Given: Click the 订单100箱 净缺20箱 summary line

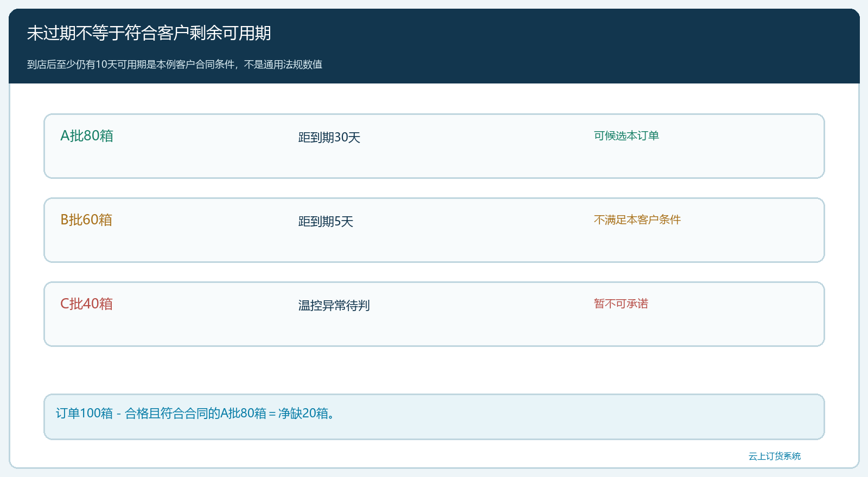Looking at the screenshot, I should click(x=196, y=413).
